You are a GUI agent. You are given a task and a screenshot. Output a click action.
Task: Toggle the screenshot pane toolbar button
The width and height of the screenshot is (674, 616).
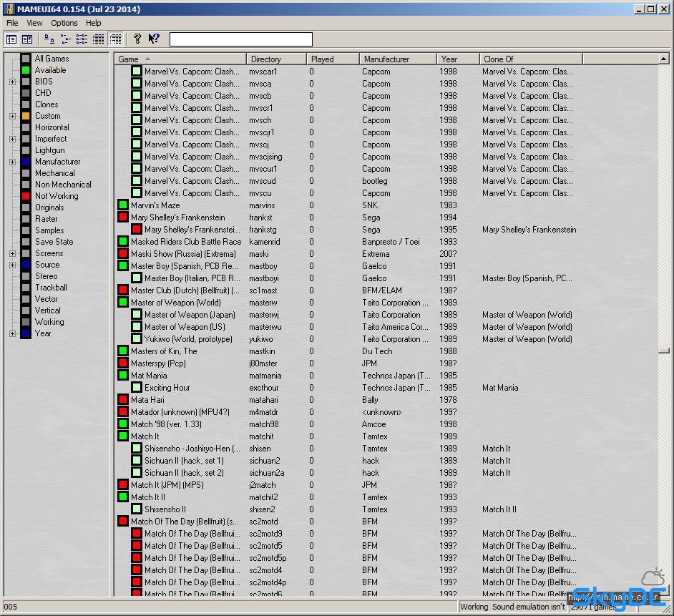[x=27, y=39]
